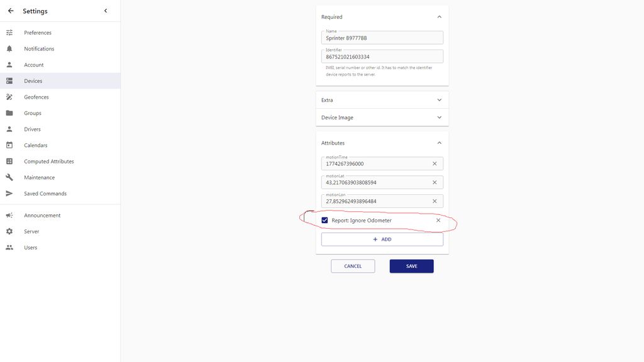Uncheck the Report: Ignore Odometer checkbox
This screenshot has height=362, width=644.
tap(325, 221)
